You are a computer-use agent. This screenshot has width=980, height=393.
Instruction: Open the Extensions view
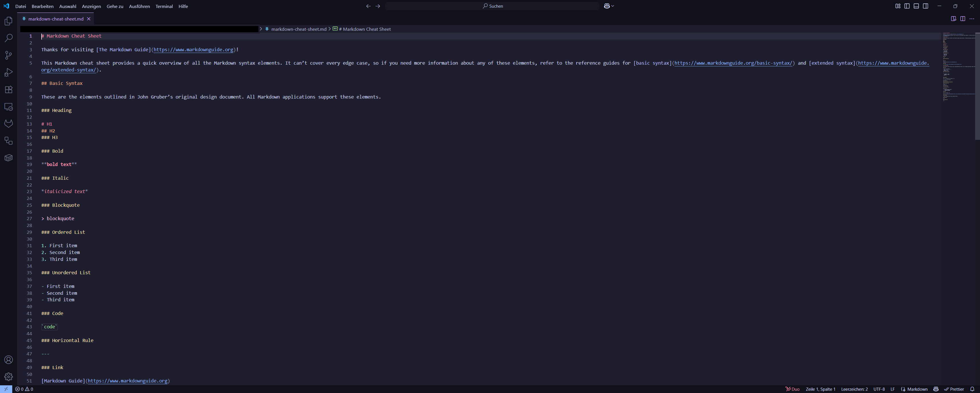click(8, 89)
